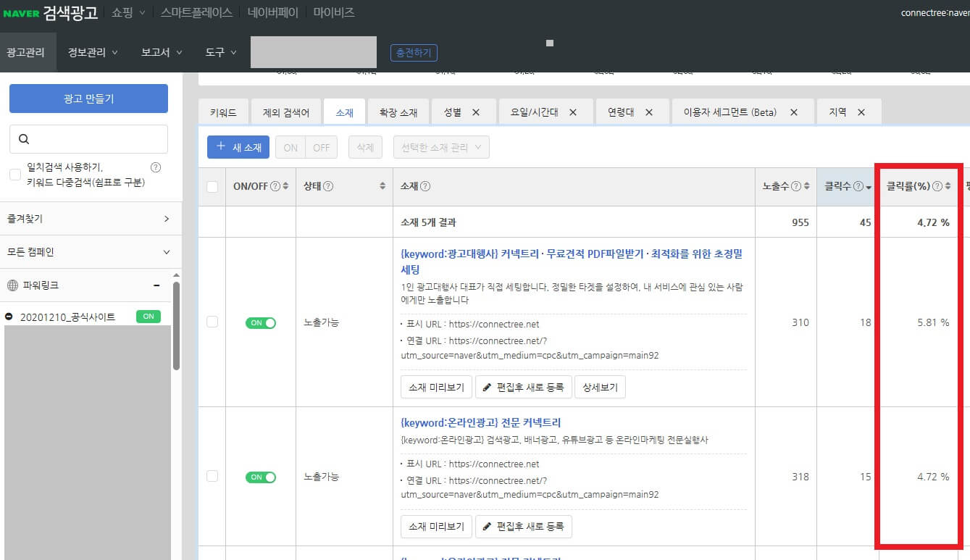This screenshot has height=560, width=970.
Task: Click the help icon next to 상태 header
Action: pyautogui.click(x=328, y=186)
